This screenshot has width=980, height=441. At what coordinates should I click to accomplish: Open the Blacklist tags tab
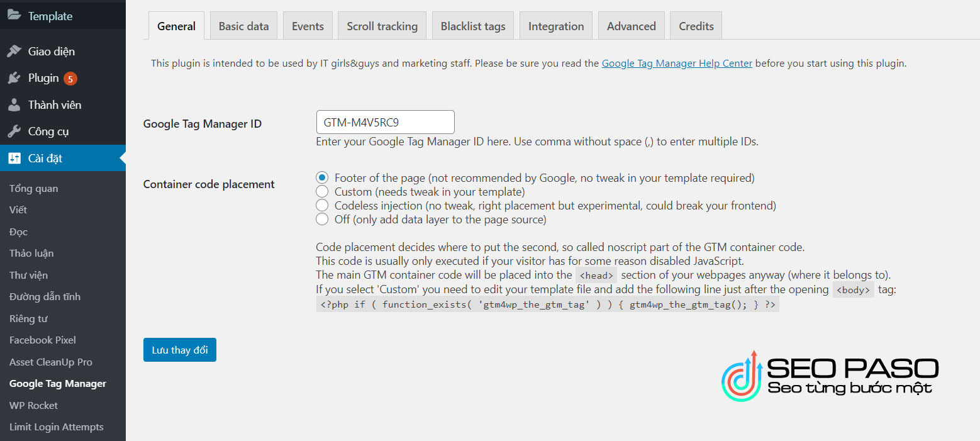coord(473,26)
